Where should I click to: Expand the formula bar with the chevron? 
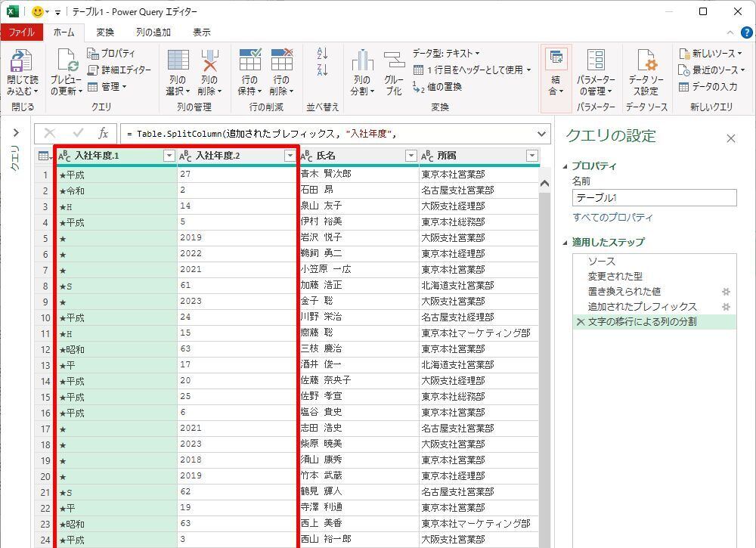(x=541, y=134)
